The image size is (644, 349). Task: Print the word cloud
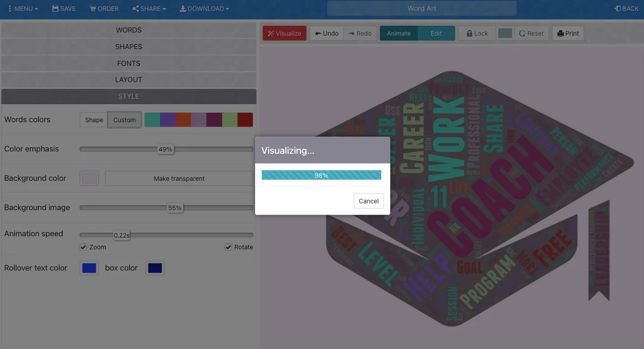coord(567,33)
